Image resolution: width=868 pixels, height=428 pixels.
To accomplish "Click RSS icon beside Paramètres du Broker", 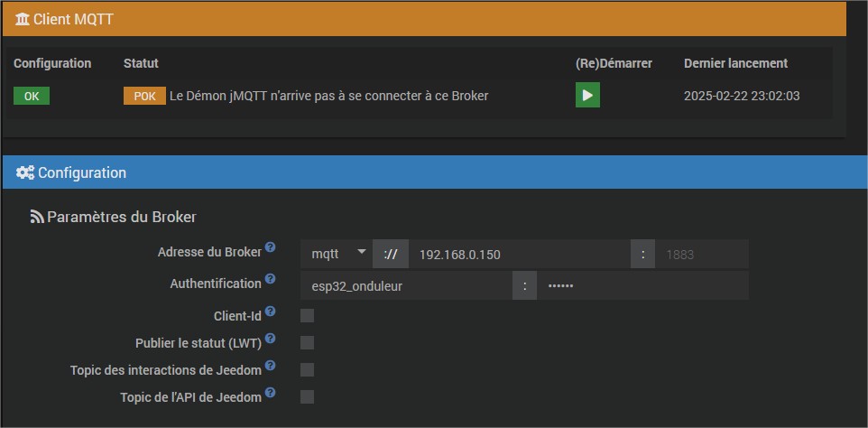I will click(37, 217).
